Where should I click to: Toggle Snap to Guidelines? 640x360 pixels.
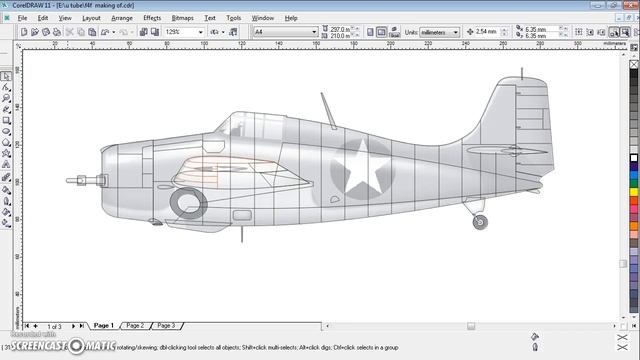(590, 32)
